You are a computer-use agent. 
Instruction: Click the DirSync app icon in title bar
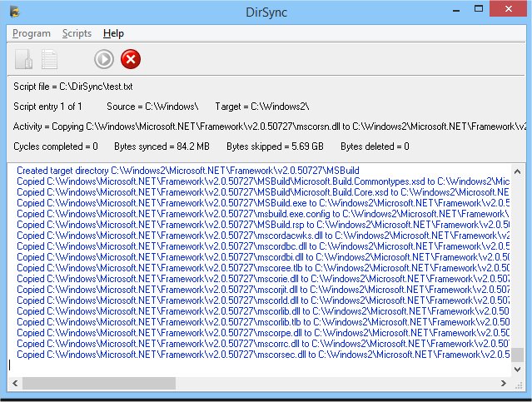click(15, 12)
